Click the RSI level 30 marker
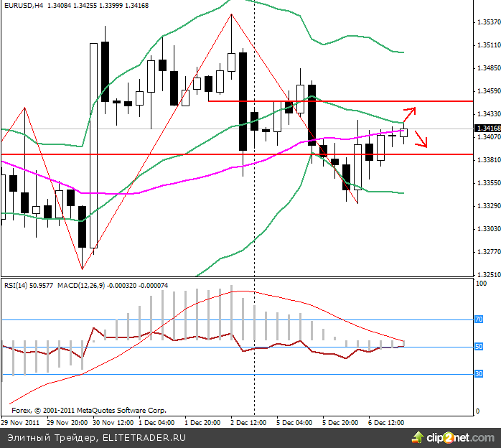The image size is (501, 448). (479, 374)
